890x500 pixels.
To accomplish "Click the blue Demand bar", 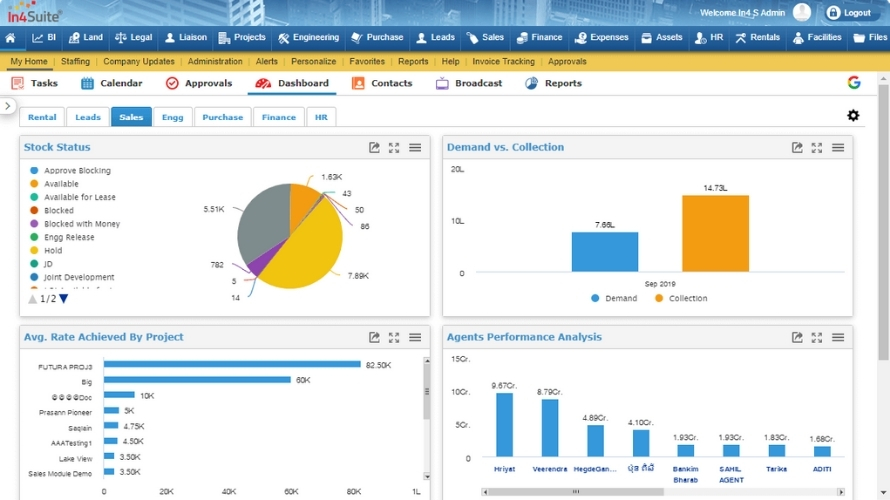I will (604, 251).
